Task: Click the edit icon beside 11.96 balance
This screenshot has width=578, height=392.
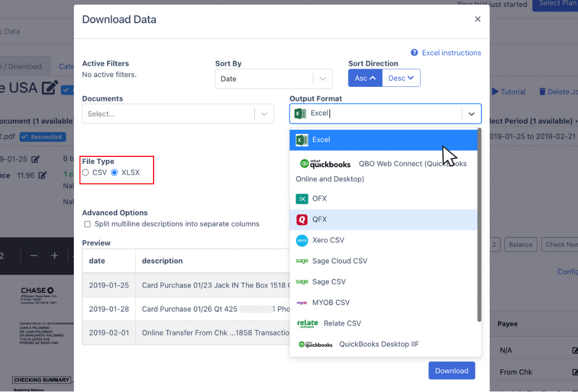Action: point(43,175)
